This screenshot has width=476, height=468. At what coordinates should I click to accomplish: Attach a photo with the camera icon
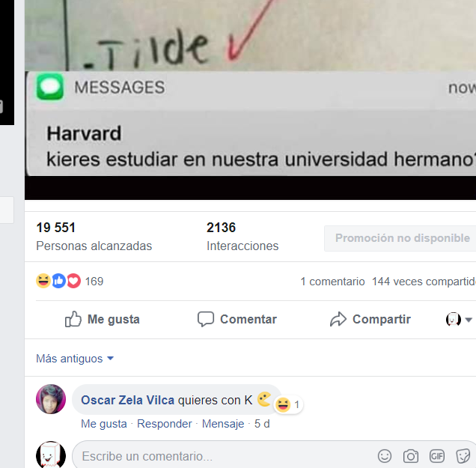(x=410, y=456)
